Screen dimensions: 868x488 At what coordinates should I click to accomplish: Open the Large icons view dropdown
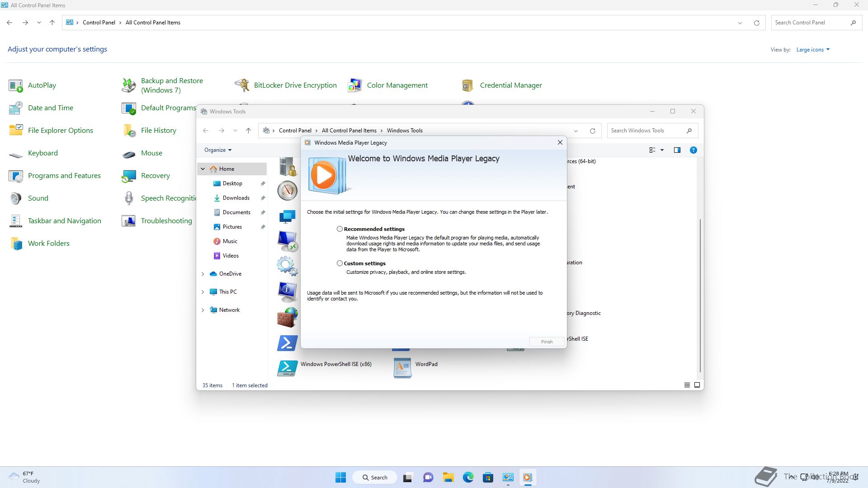click(x=813, y=50)
